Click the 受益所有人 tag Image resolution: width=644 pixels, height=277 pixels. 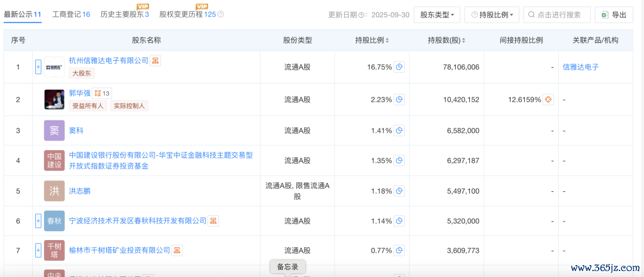(88, 105)
